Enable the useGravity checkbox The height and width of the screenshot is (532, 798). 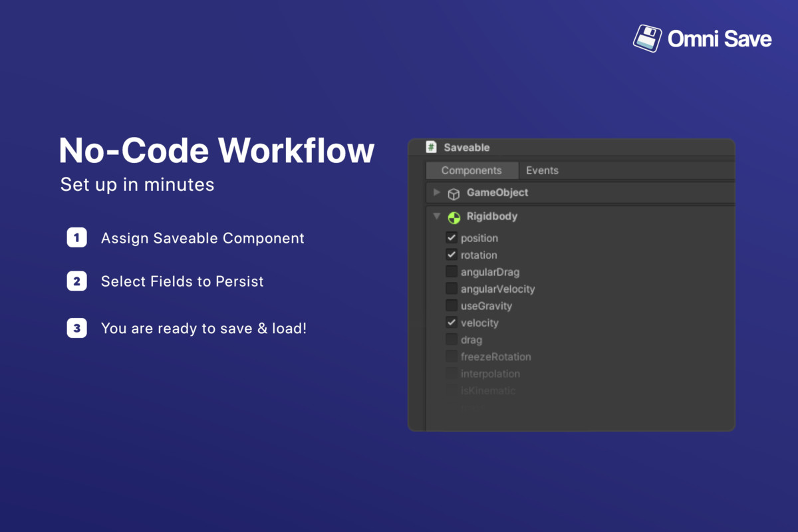click(x=452, y=306)
